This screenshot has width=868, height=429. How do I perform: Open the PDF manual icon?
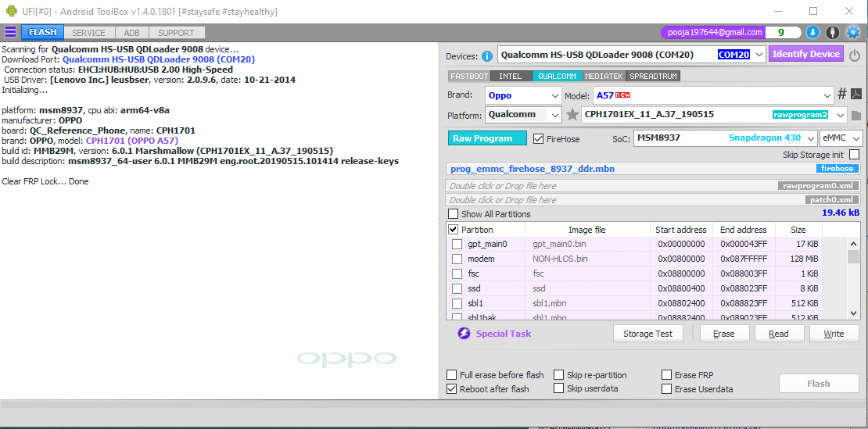point(855,95)
